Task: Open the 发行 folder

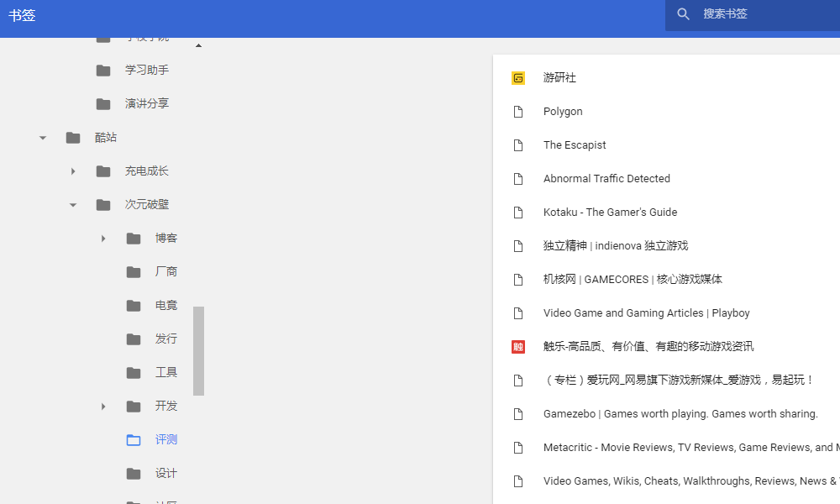Action: tap(166, 339)
